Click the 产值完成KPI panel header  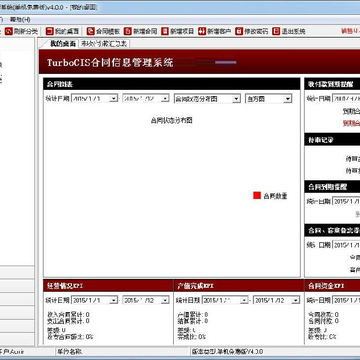(x=239, y=286)
